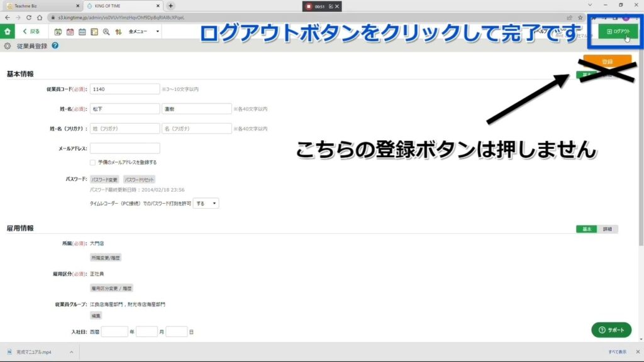Click the fourth toolbar schedule table icon
This screenshot has width=644, height=362.
click(x=94, y=31)
